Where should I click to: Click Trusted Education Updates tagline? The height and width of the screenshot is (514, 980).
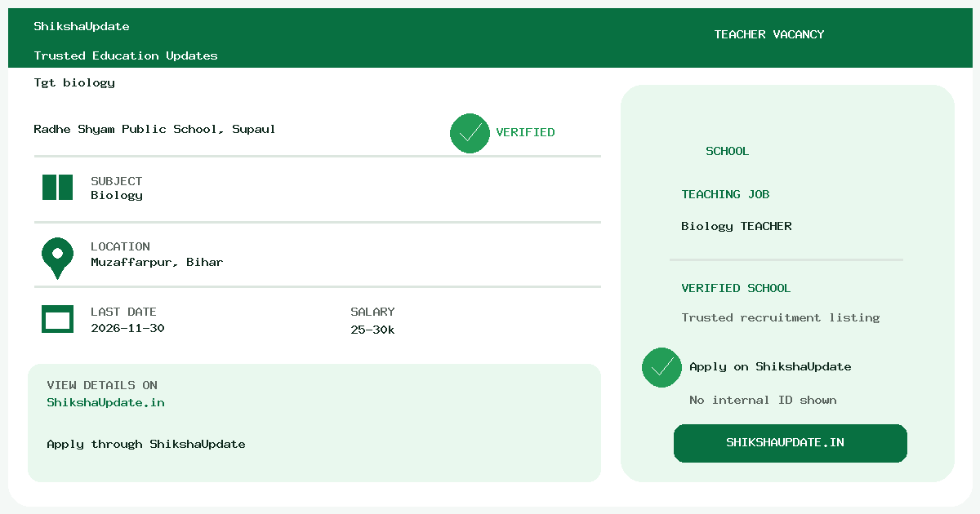(x=126, y=56)
